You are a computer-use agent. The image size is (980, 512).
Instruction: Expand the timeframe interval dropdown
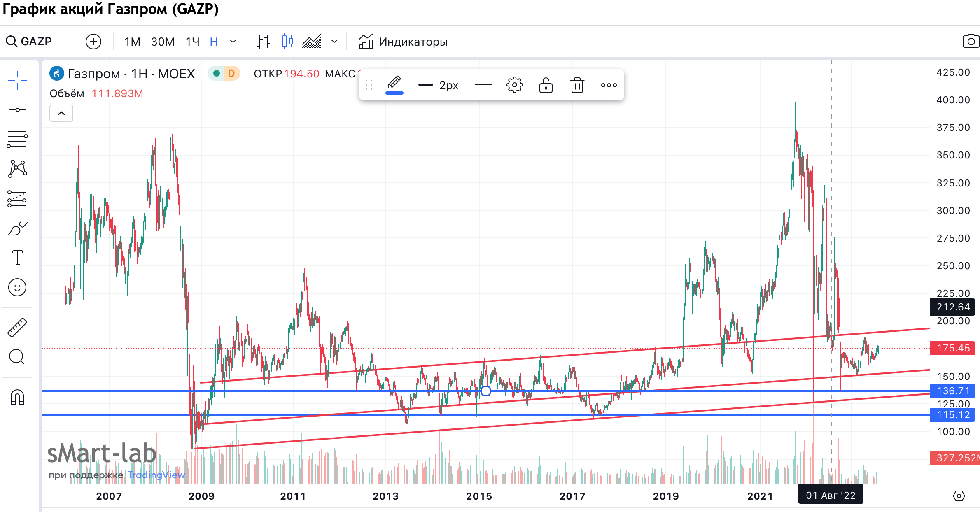click(x=233, y=42)
